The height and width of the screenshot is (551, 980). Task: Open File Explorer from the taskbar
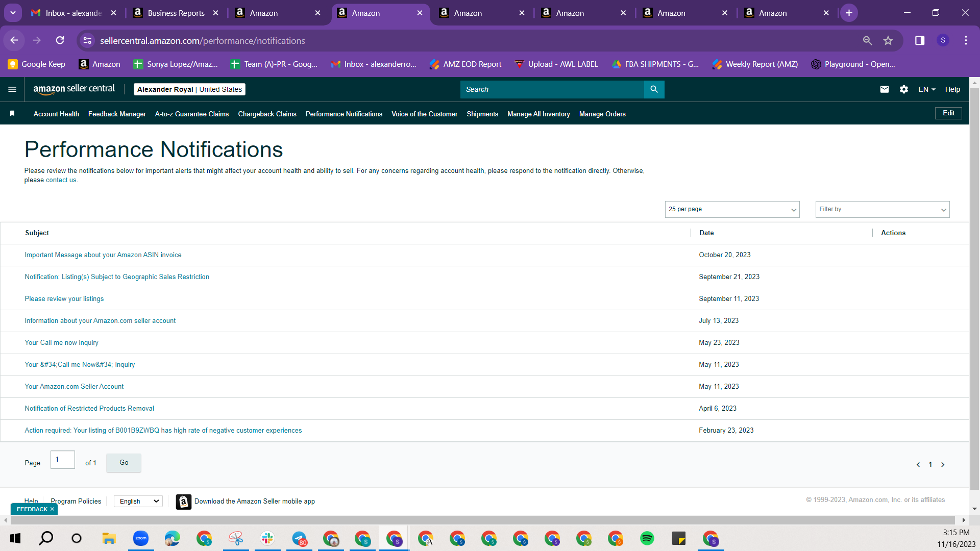[109, 538]
